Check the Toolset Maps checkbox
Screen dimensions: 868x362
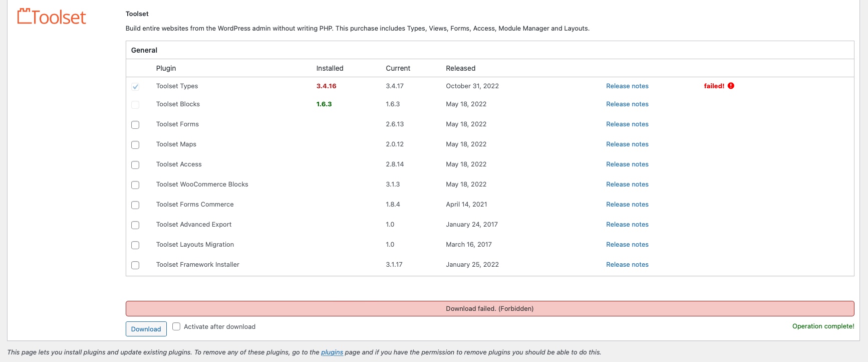(x=135, y=145)
